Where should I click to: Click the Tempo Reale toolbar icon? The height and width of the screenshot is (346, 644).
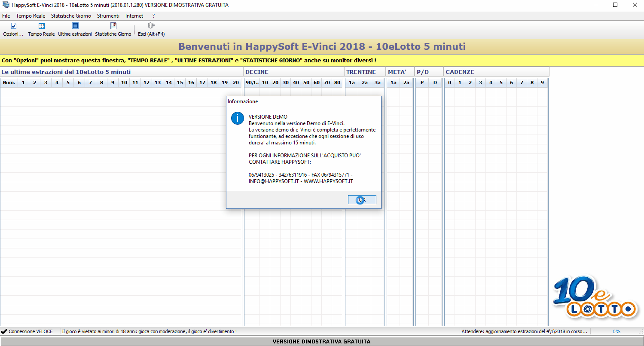41,26
